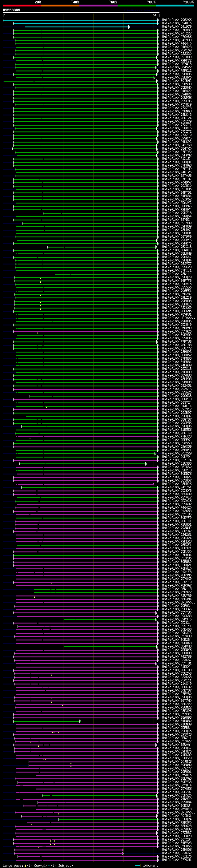
Task: Select hit label UniRef100_C7YSN1
Action: pos(177,860)
